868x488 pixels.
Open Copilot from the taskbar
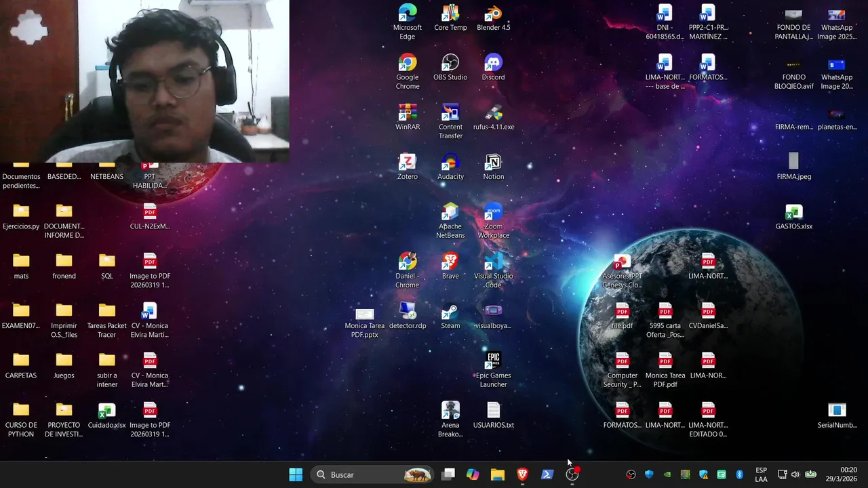pyautogui.click(x=473, y=474)
